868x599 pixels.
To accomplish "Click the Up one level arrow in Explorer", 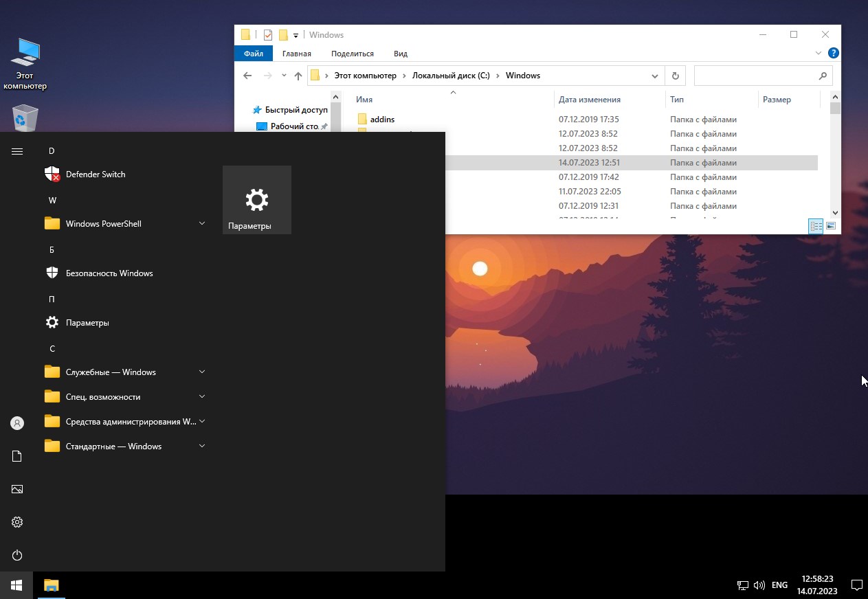I will pos(298,76).
